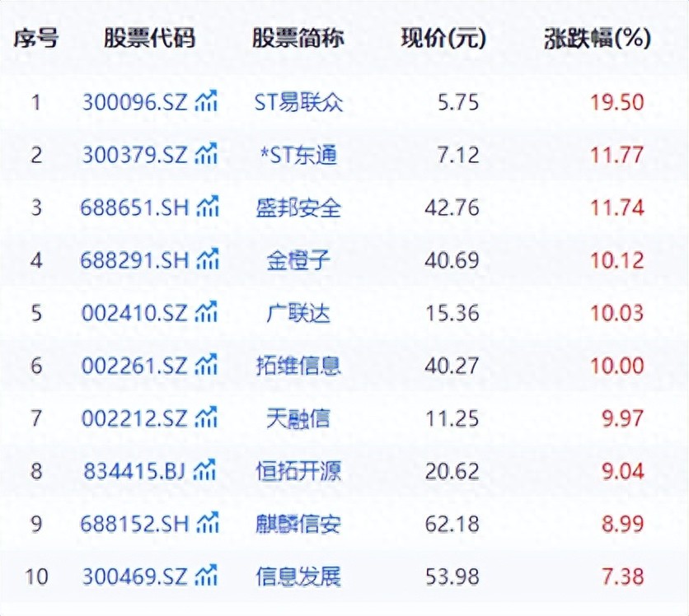Screen dimensions: 689x616
Task: Click the 序号 column header
Action: 36,38
